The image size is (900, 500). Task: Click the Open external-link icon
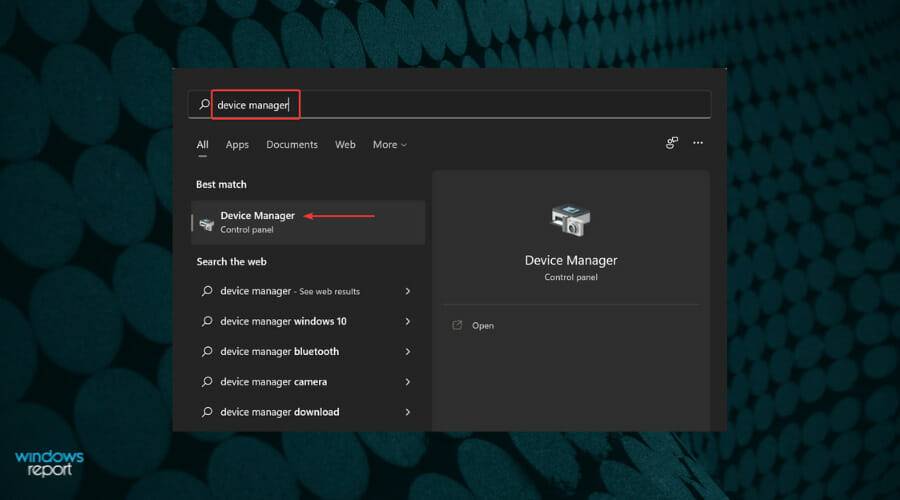point(457,325)
